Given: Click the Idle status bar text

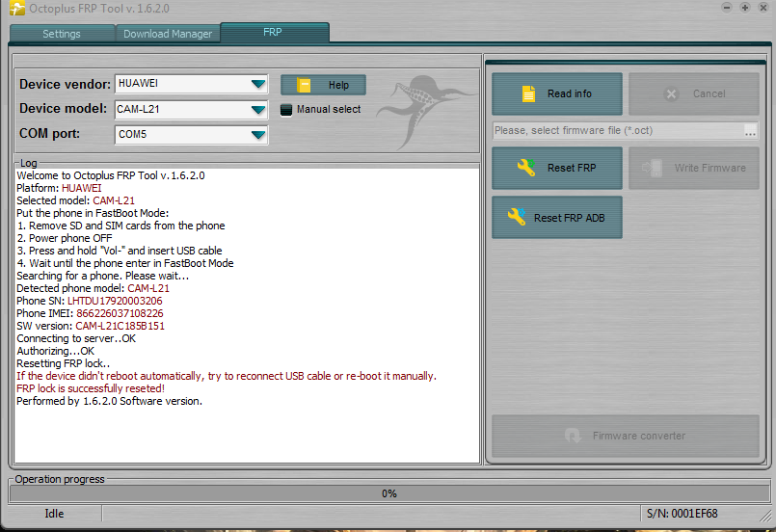Looking at the screenshot, I should pos(54,514).
